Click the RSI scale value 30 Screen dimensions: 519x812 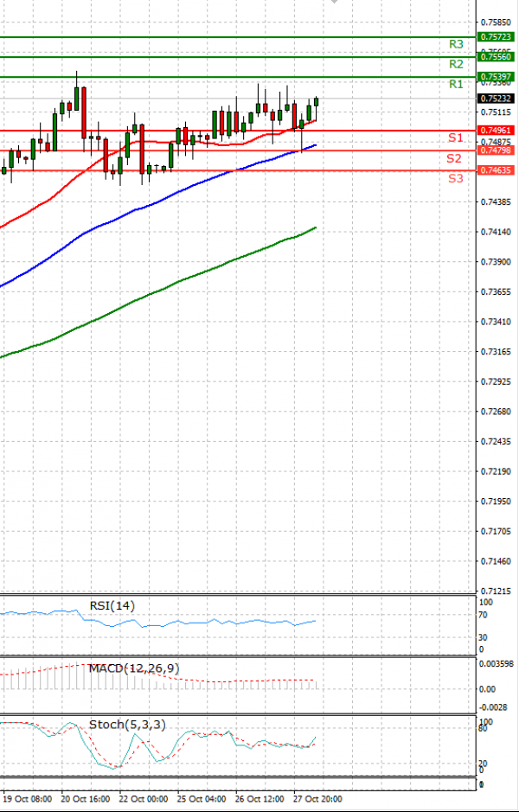484,637
